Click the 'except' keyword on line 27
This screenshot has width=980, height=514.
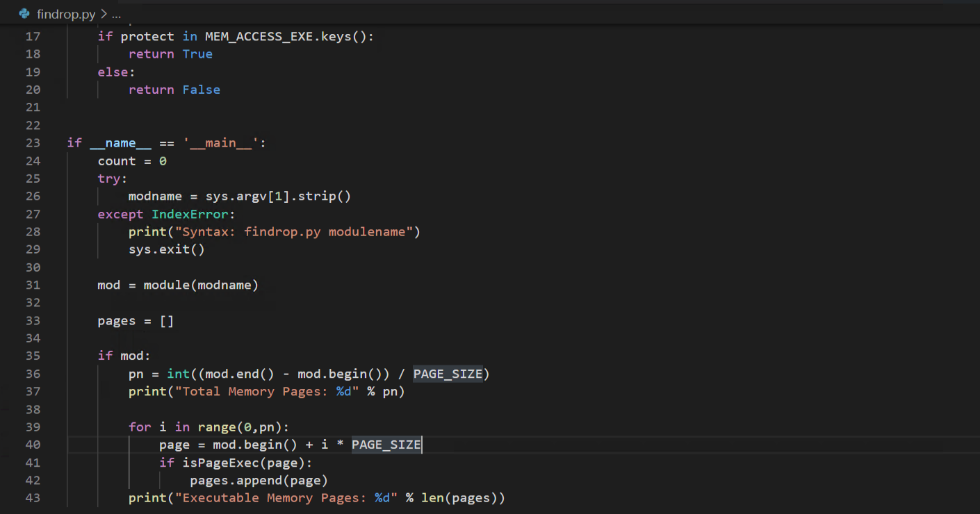click(x=120, y=214)
